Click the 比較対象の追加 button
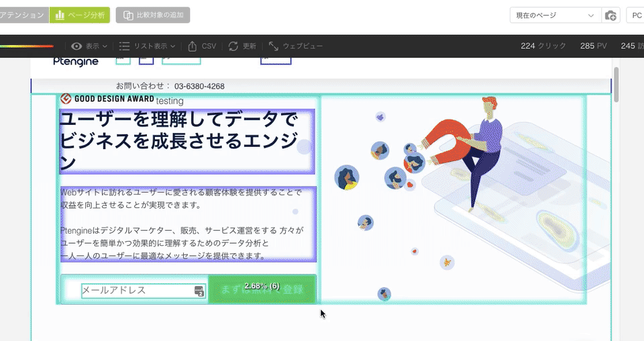 [x=153, y=15]
